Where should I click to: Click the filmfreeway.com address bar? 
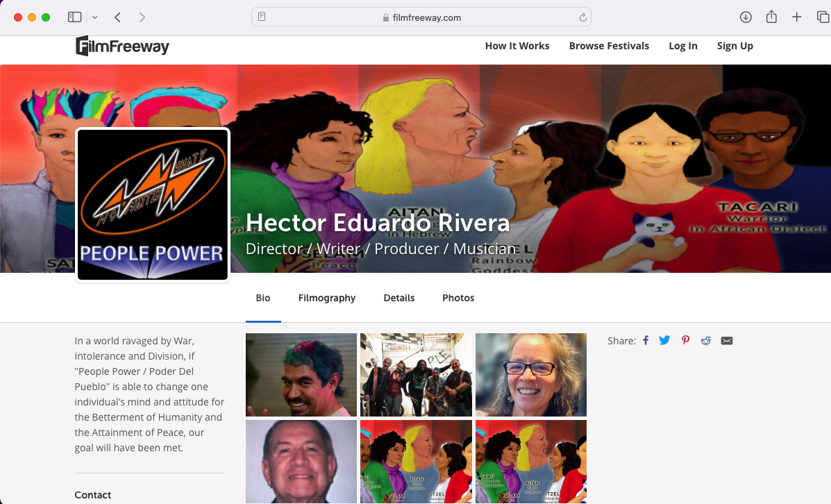[x=421, y=17]
